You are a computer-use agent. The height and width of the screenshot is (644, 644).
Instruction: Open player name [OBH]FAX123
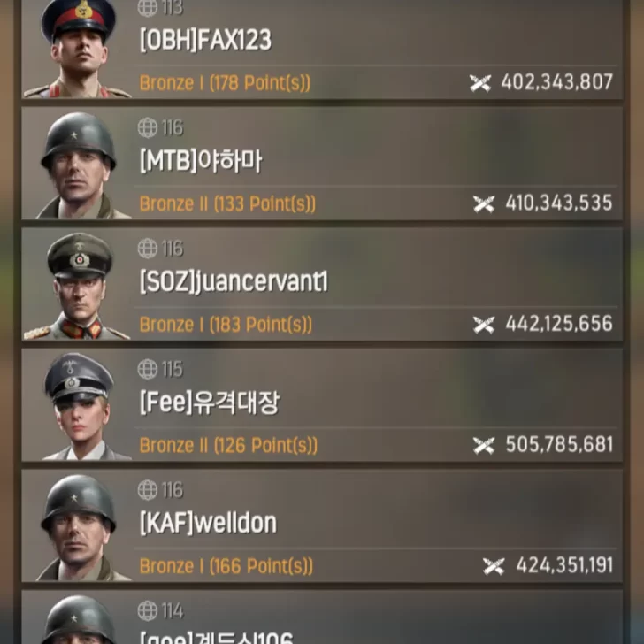205,41
